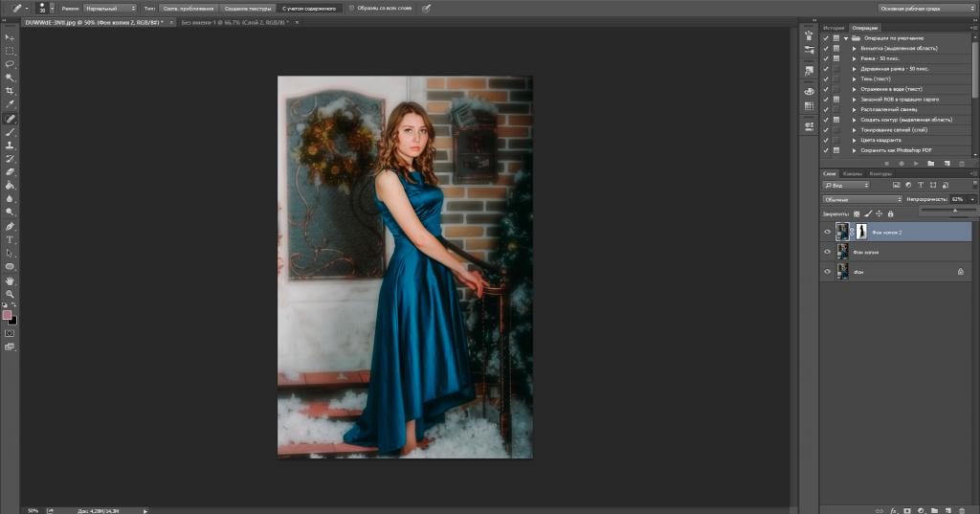The image size is (980, 514).
Task: Select the Move tool
Action: tap(10, 37)
